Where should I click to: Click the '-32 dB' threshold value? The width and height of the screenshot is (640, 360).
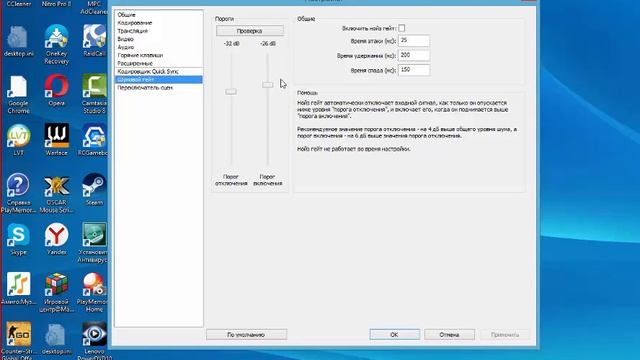pos(231,44)
